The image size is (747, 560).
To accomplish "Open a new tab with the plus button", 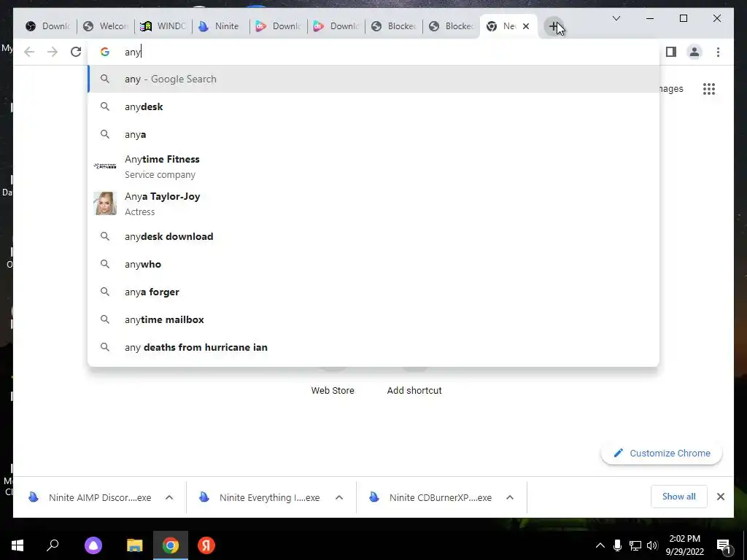I will click(554, 26).
